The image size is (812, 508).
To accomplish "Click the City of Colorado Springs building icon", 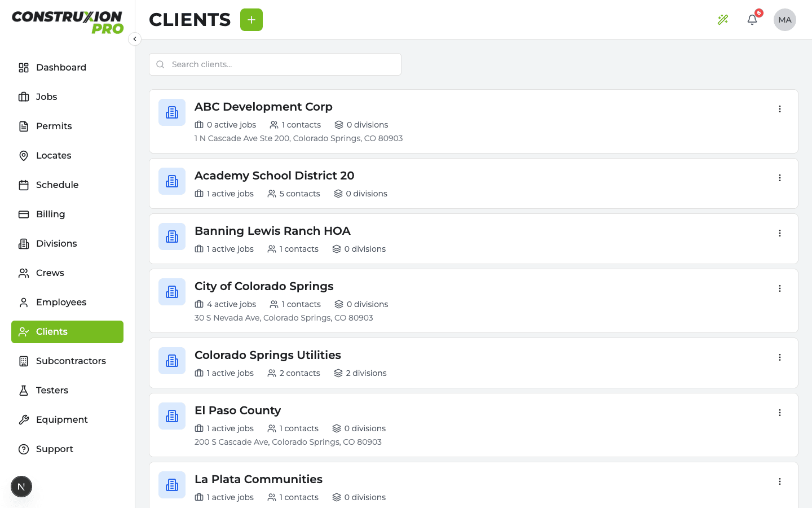I will point(172,292).
